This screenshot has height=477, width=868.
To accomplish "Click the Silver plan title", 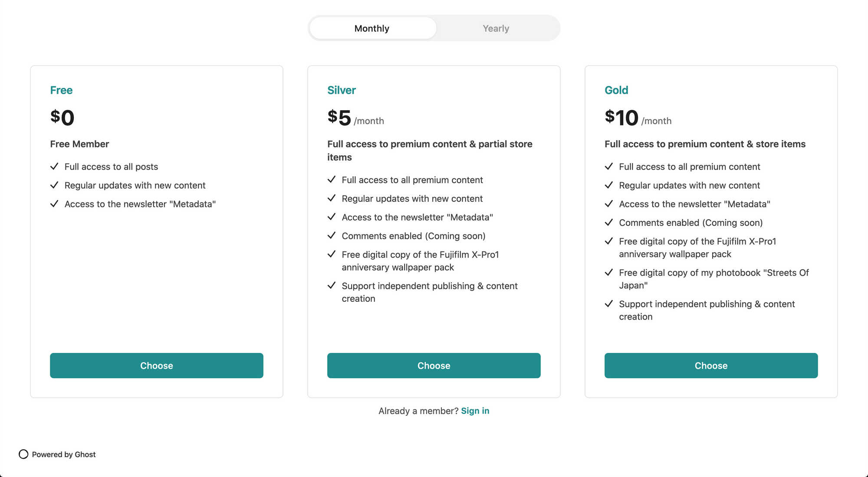I will click(342, 90).
